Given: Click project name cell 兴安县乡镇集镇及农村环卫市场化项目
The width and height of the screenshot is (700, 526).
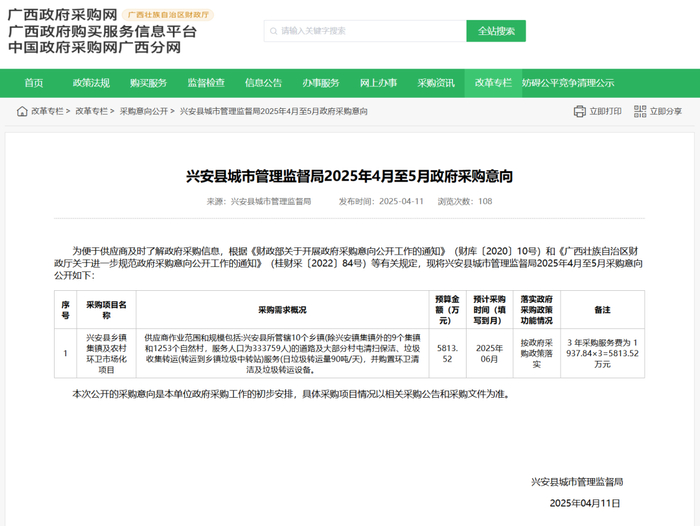Looking at the screenshot, I should click(x=106, y=354).
